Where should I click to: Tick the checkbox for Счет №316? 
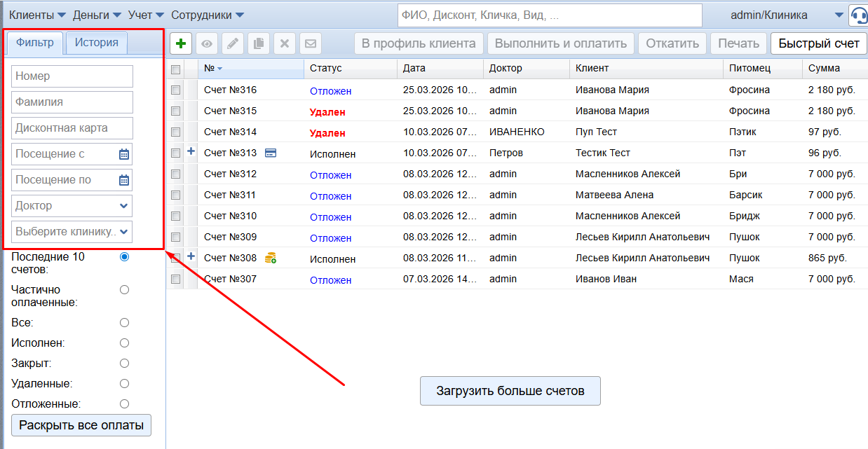tap(176, 90)
